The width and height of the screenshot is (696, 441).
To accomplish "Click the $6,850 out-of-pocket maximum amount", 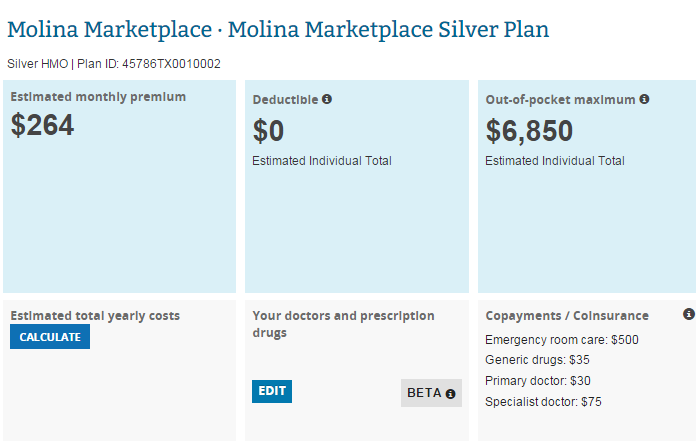I will [529, 131].
